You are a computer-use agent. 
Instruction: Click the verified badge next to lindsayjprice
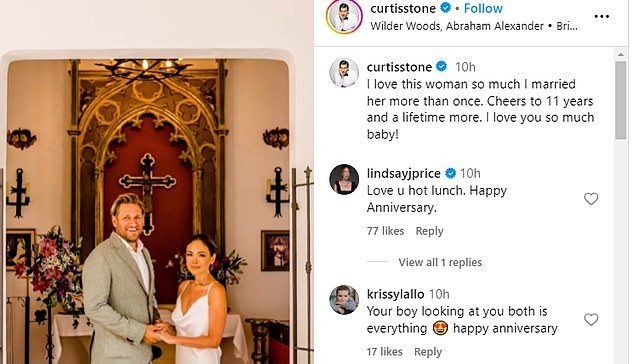pos(450,174)
